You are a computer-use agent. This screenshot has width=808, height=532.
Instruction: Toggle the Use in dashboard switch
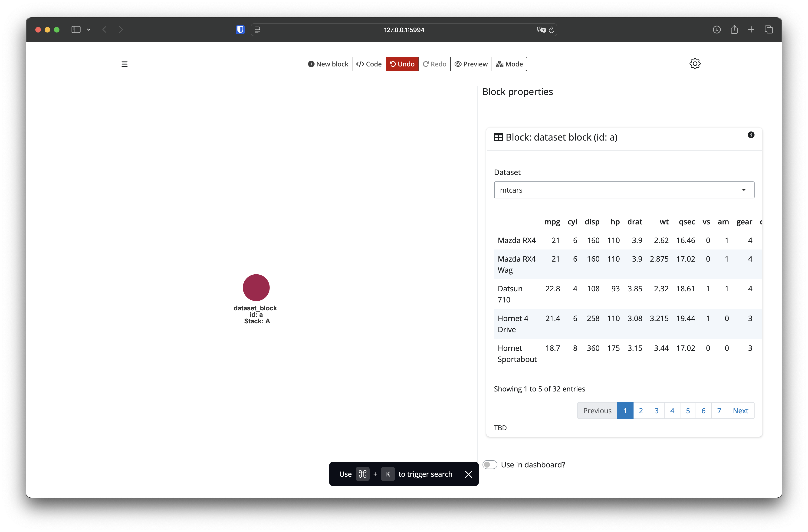point(489,464)
